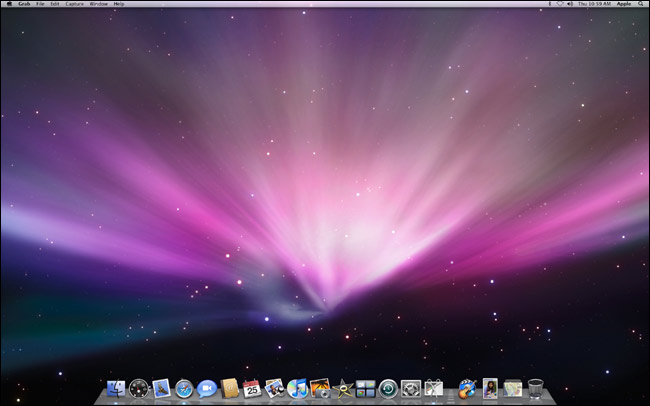
Task: Open System Preferences gear icon
Action: tap(411, 389)
